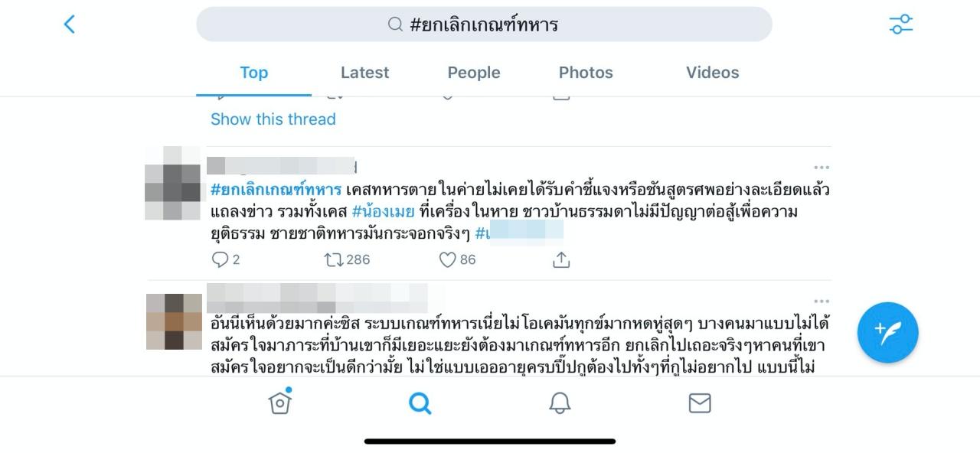Tap the Search magnifier in bottom bar
Viewport: 980px width, 453px height.
tap(420, 402)
